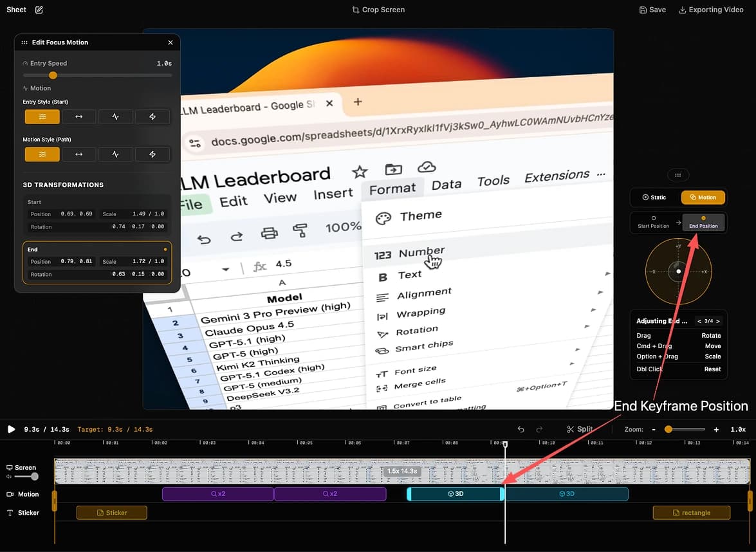
Task: Select the first smooth Entry Style icon
Action: coord(42,116)
